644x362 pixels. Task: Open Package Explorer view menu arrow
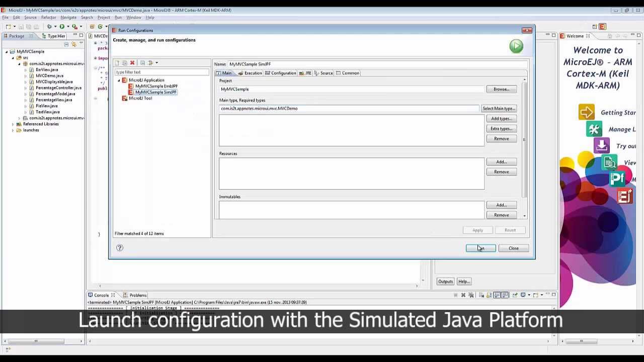pyautogui.click(x=81, y=44)
